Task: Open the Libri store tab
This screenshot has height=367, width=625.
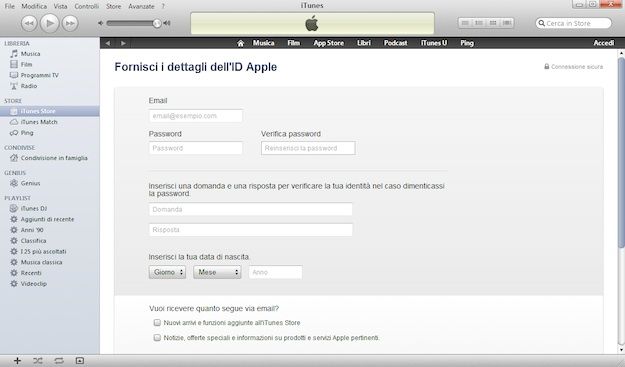Action: tap(364, 43)
